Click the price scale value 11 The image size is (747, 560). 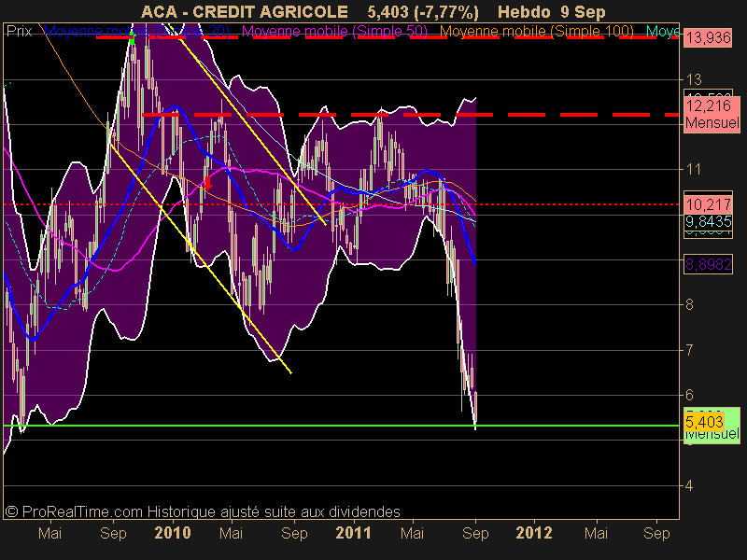(x=694, y=169)
